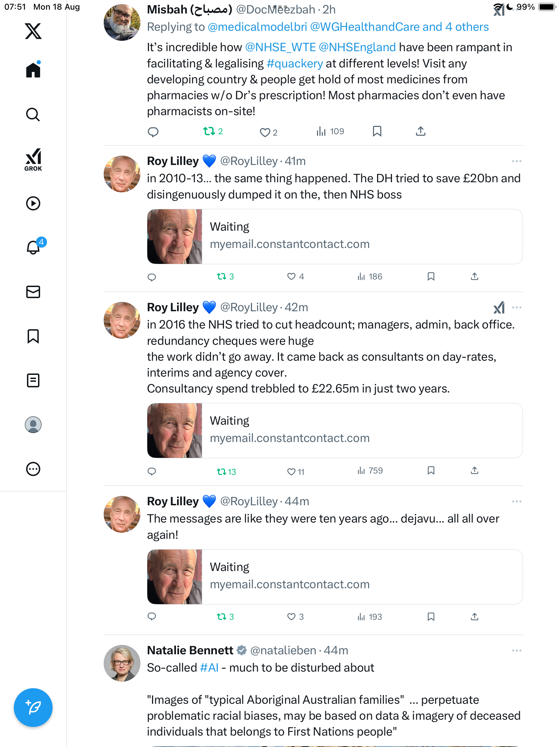
Task: Toggle like on Misbah's post
Action: click(265, 132)
